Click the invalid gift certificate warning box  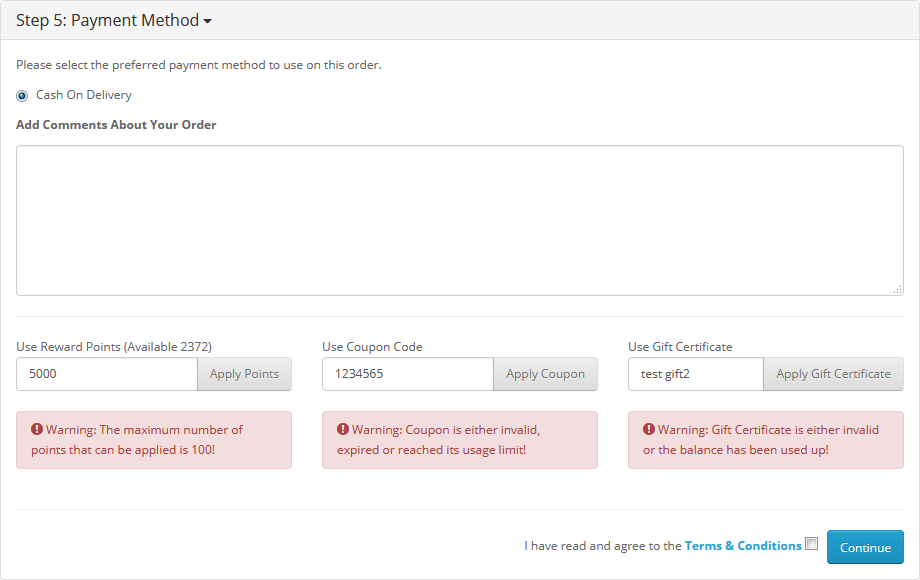766,440
